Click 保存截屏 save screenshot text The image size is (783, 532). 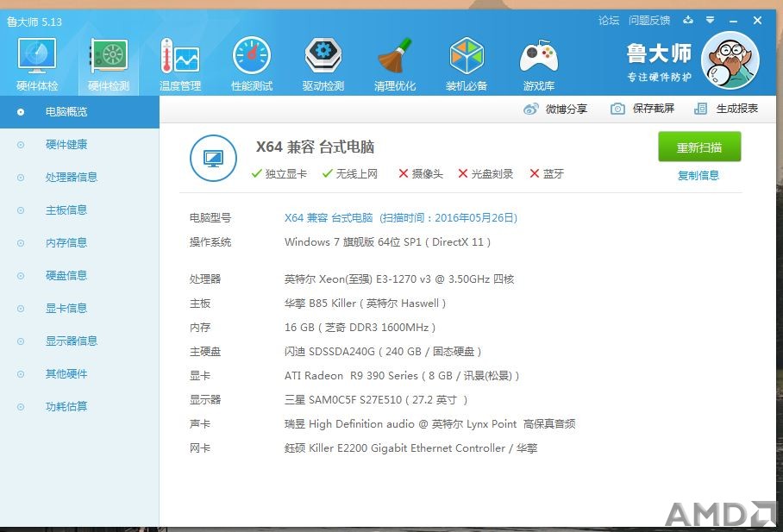[653, 109]
